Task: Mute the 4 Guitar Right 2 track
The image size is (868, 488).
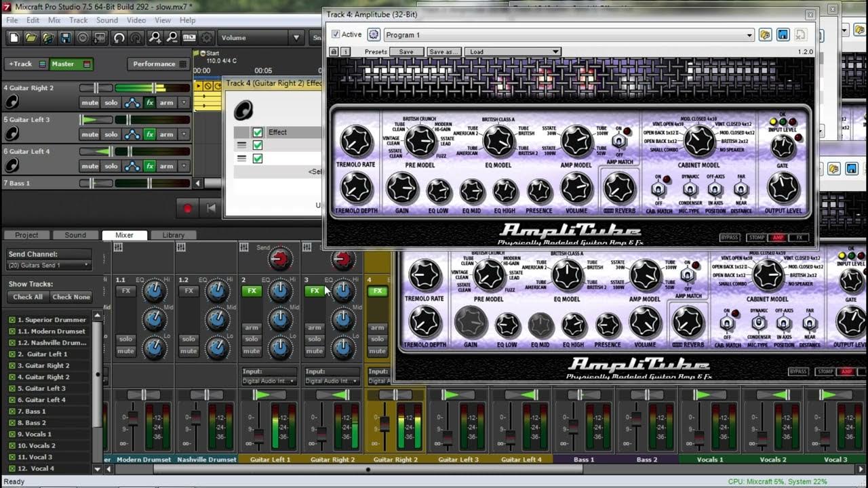Action: pos(90,102)
